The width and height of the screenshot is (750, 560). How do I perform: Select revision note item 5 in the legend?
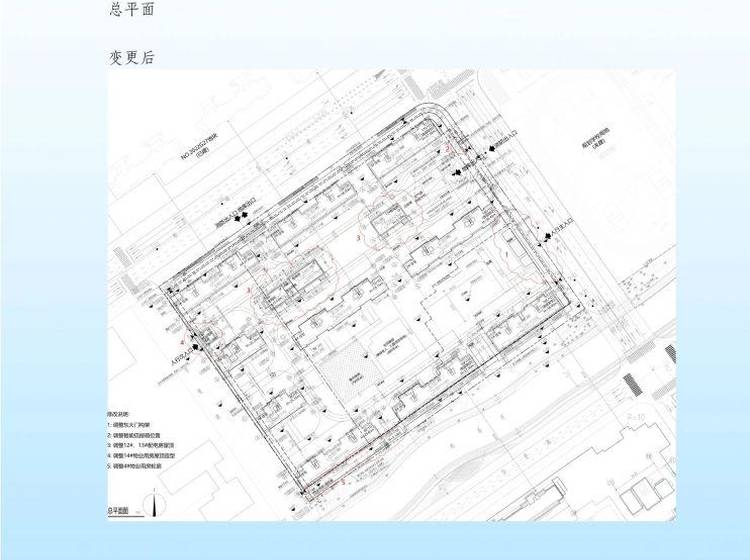click(134, 465)
